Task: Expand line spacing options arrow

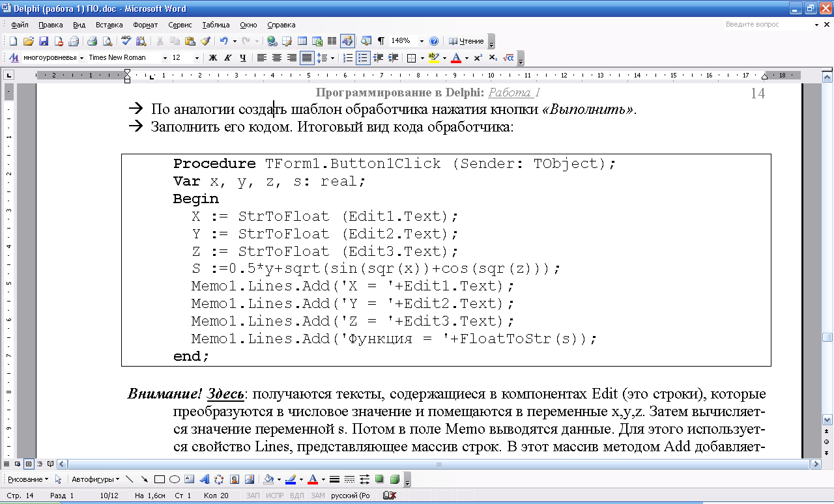Action: pyautogui.click(x=332, y=58)
